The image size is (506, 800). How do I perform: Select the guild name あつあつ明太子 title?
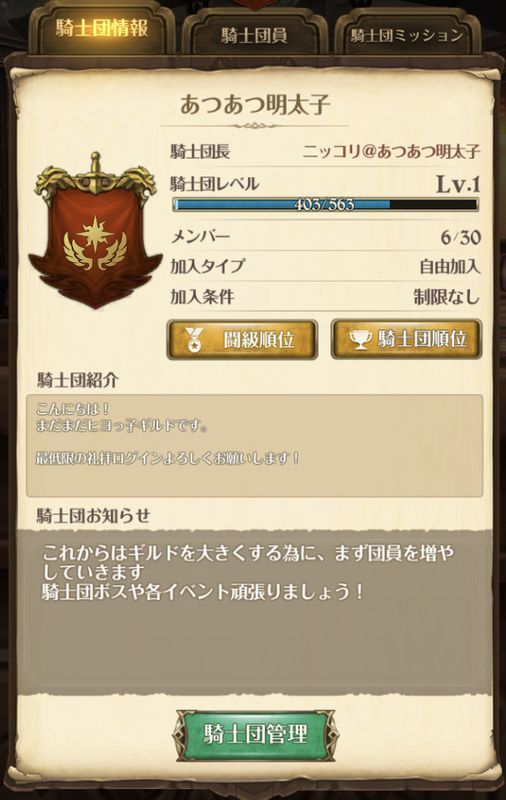255,105
